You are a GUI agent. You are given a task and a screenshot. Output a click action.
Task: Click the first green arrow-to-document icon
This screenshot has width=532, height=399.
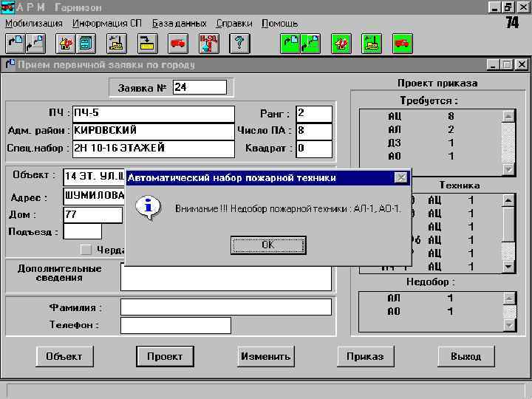pos(290,44)
